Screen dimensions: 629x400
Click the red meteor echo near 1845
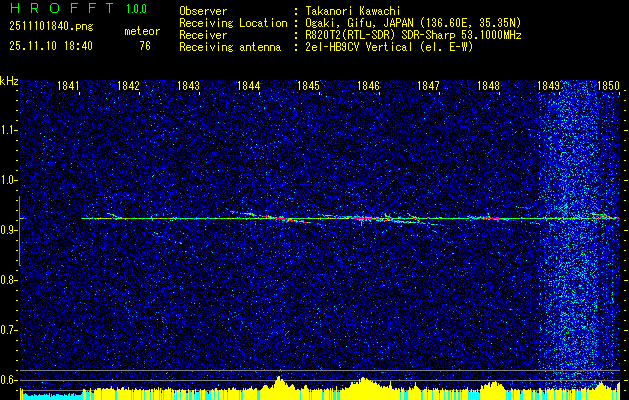click(287, 219)
